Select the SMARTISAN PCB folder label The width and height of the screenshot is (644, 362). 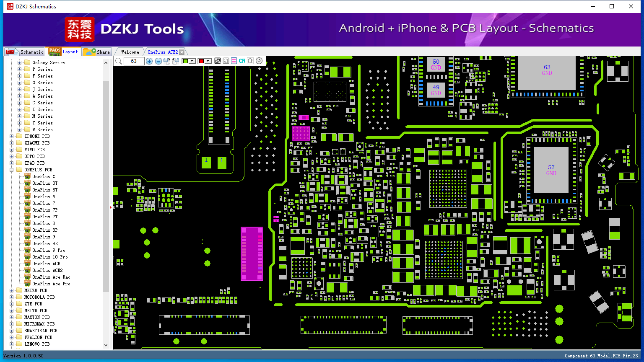tap(41, 331)
